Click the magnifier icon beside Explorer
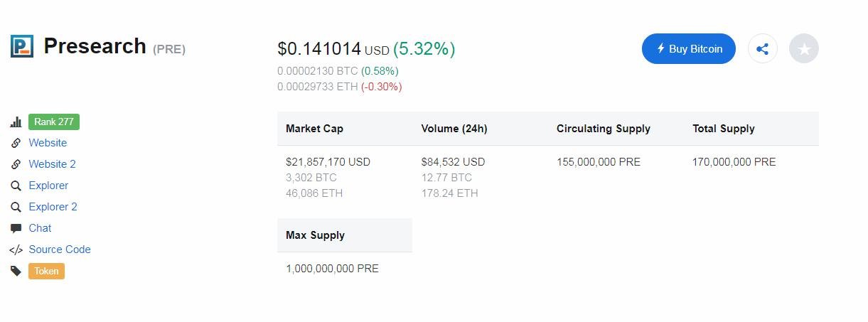Viewport: 868px width, 322px height. click(x=16, y=186)
